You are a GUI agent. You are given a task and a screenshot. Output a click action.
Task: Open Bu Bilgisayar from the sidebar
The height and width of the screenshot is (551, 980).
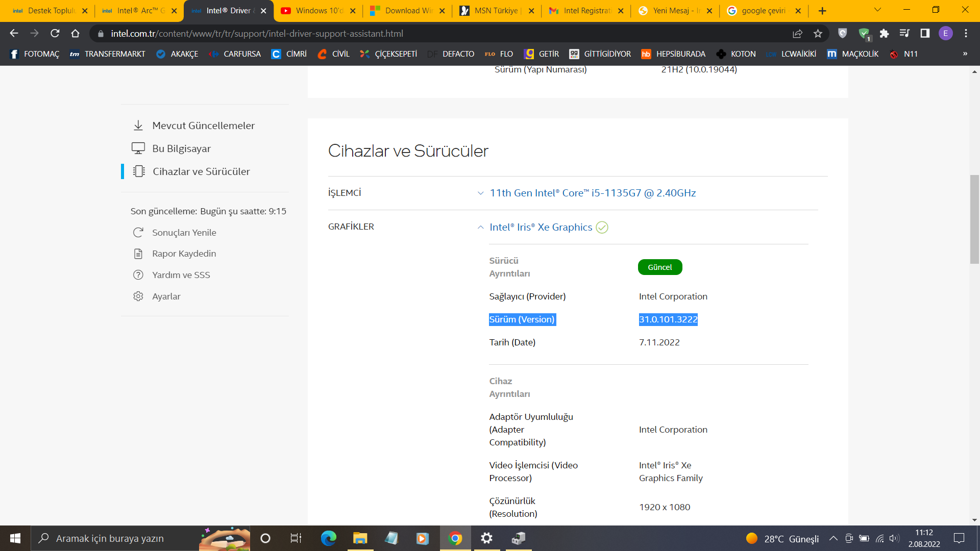(x=182, y=148)
